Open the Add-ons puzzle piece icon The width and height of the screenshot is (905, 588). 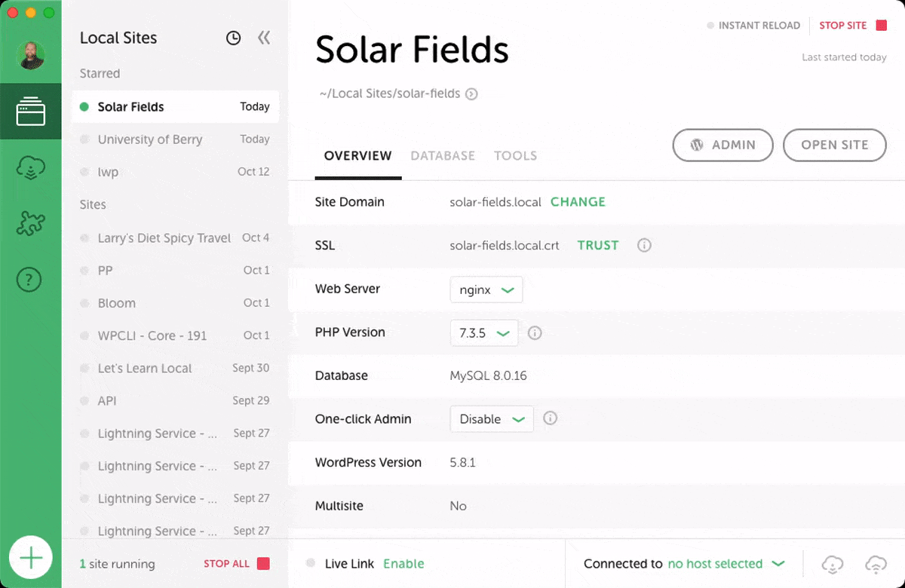point(30,224)
